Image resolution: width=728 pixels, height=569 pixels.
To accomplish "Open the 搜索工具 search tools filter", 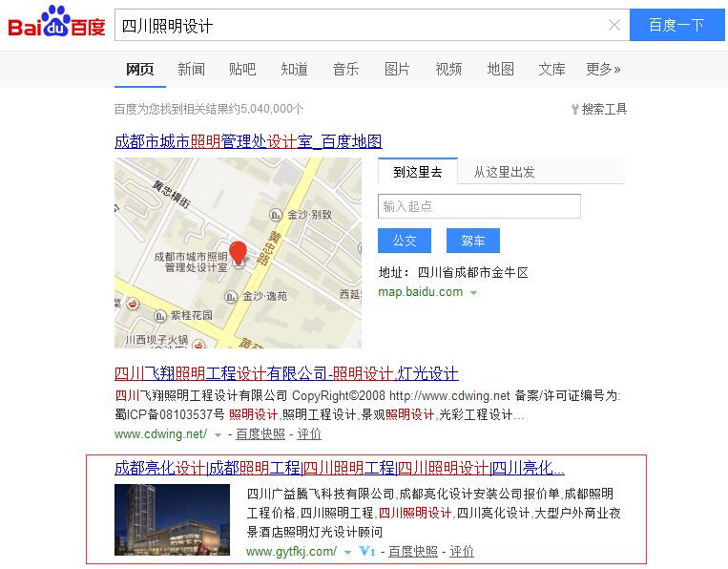I will 598,109.
